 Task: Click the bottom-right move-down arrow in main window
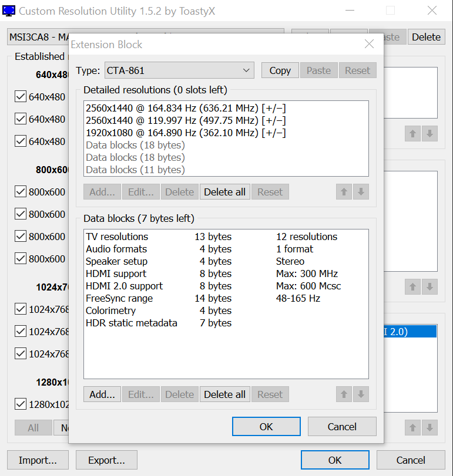(429, 428)
